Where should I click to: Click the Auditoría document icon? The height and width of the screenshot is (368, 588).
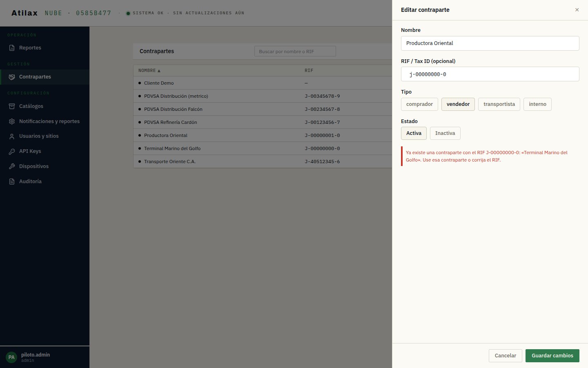tap(12, 182)
